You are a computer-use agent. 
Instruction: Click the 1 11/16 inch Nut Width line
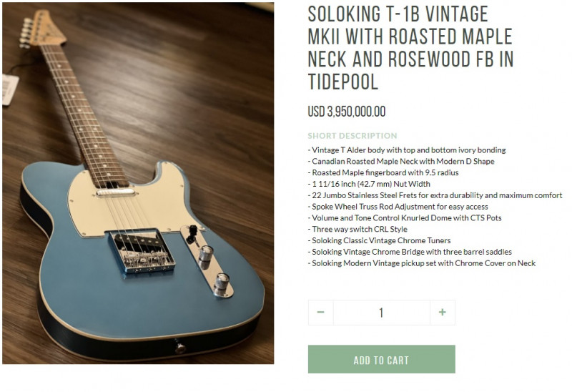(369, 184)
